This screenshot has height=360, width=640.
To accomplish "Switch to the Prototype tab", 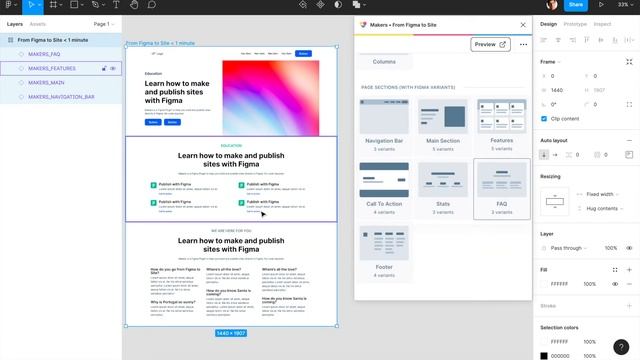I will tap(575, 24).
